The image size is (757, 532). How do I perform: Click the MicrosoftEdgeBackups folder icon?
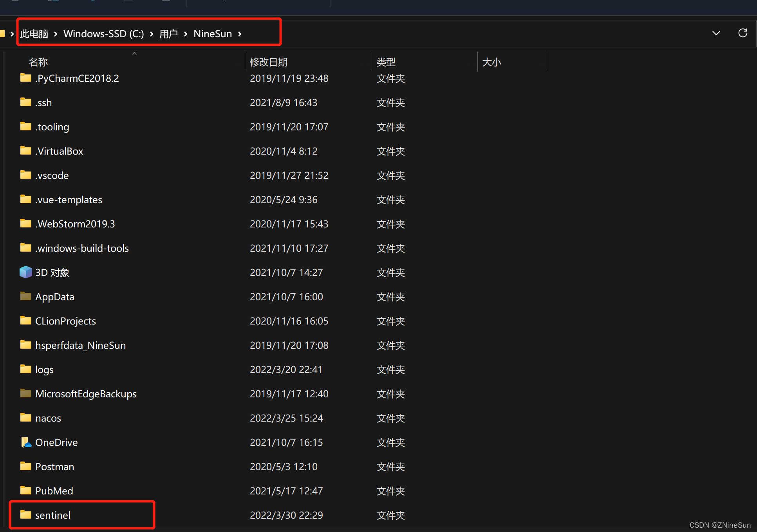(x=26, y=393)
